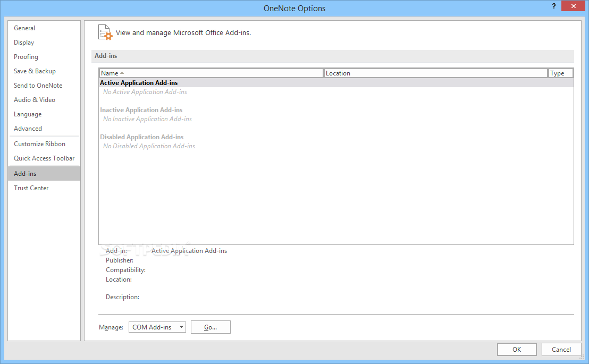This screenshot has width=589, height=364.
Task: Click the Help question mark icon
Action: 554,6
